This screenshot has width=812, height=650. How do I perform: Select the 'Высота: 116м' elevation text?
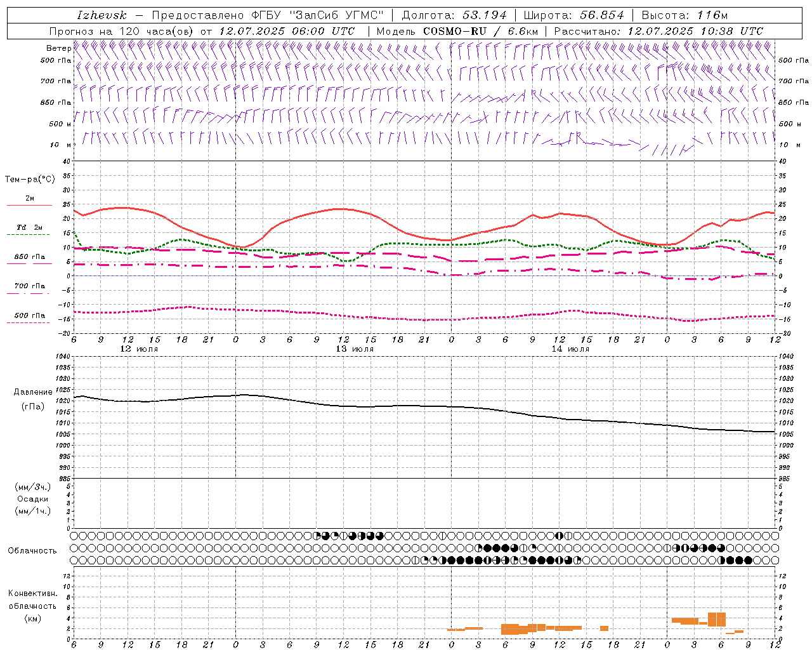point(684,15)
